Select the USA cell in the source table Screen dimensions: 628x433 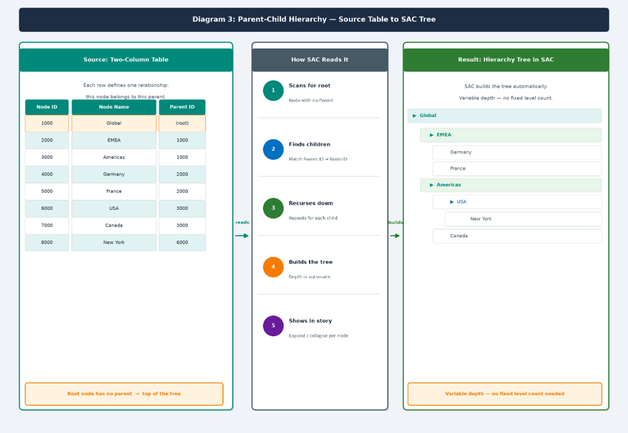click(114, 209)
